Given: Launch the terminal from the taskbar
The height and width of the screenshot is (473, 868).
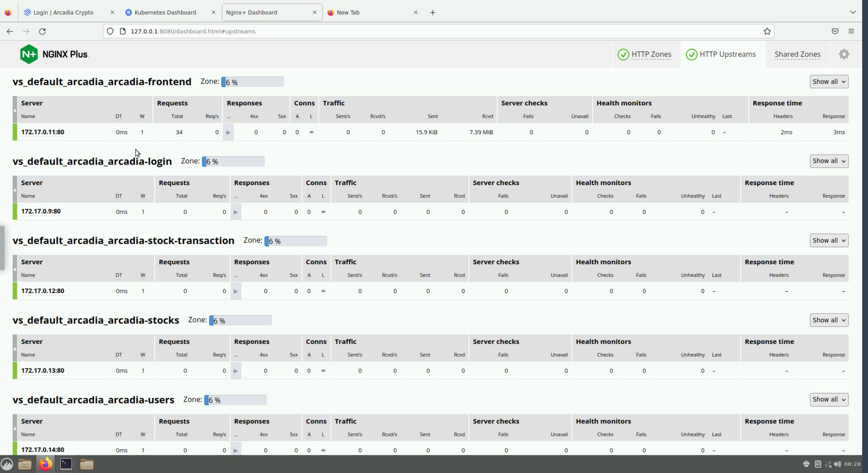Looking at the screenshot, I should (x=66, y=464).
